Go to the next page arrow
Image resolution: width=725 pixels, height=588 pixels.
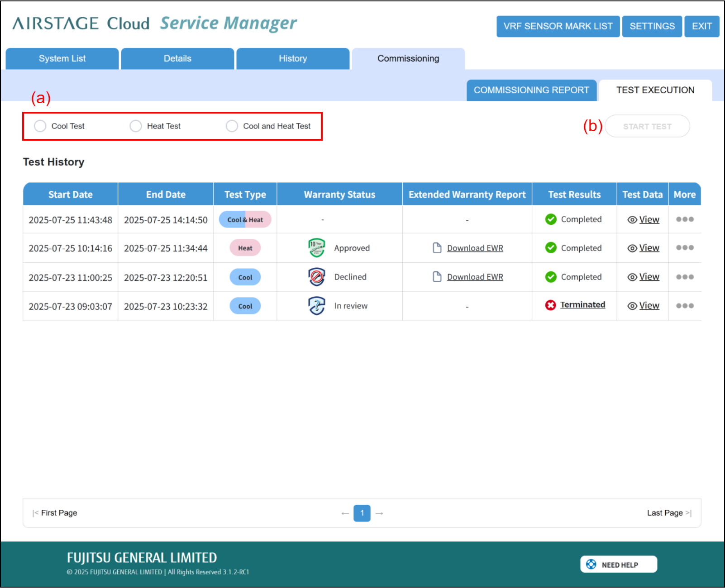(380, 513)
